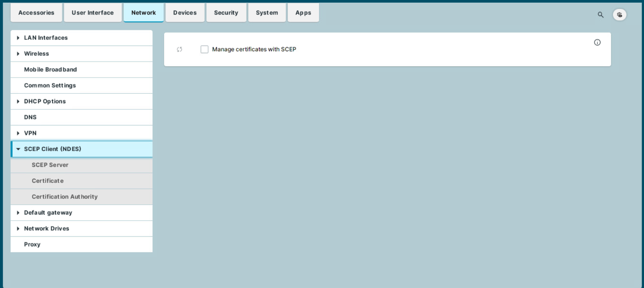The image size is (644, 288).
Task: Open SCEP Server settings
Action: pyautogui.click(x=50, y=165)
